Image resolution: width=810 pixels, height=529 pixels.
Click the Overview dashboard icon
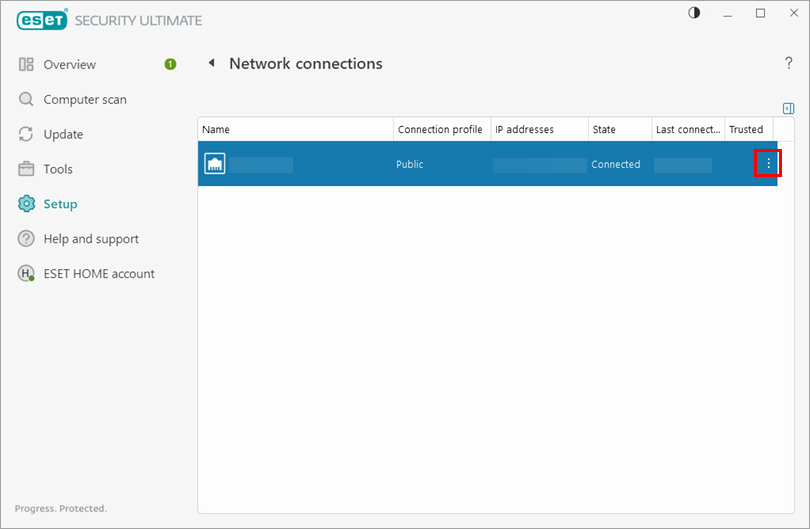point(26,65)
